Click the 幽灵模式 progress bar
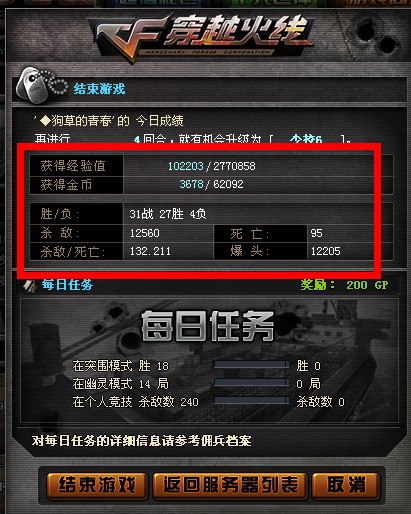Viewport: 411px width, 514px height. tap(251, 382)
